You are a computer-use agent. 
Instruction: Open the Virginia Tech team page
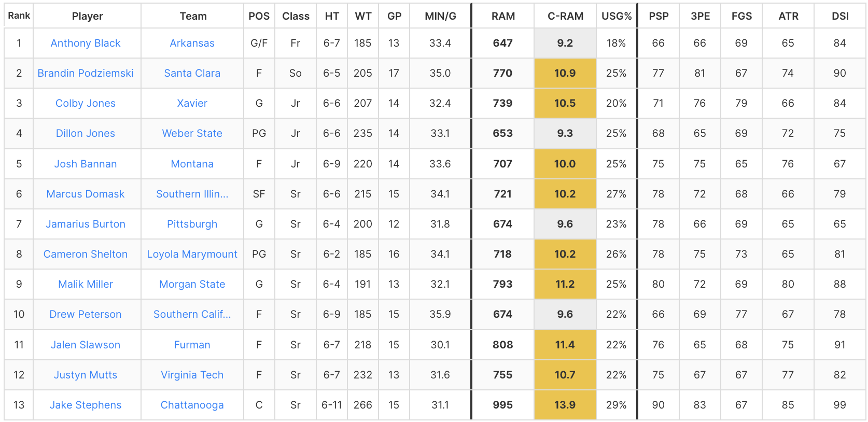pos(192,375)
